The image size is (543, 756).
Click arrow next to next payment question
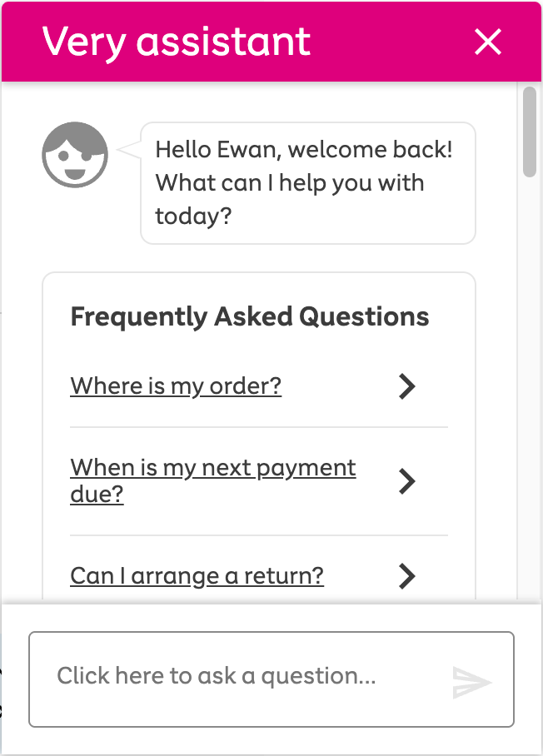[x=406, y=481]
